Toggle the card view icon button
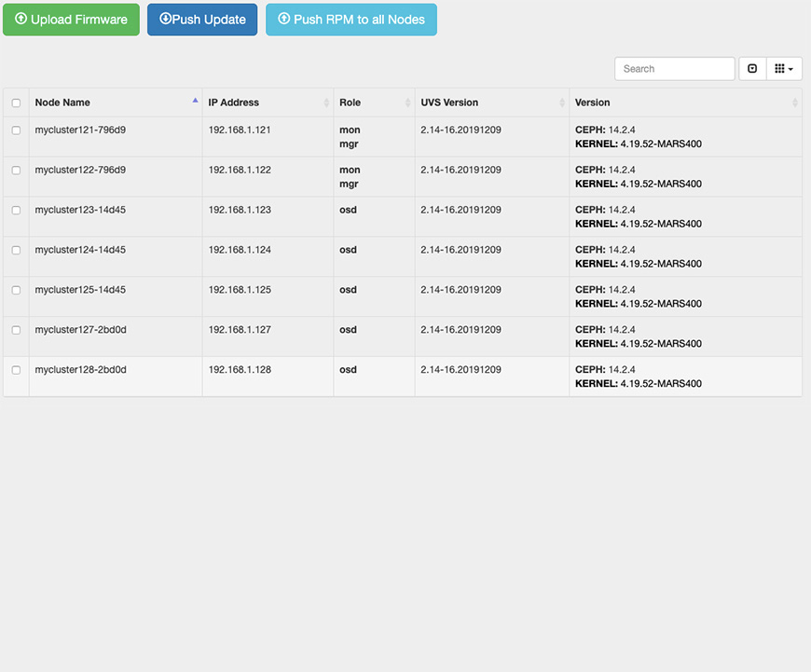 (752, 69)
